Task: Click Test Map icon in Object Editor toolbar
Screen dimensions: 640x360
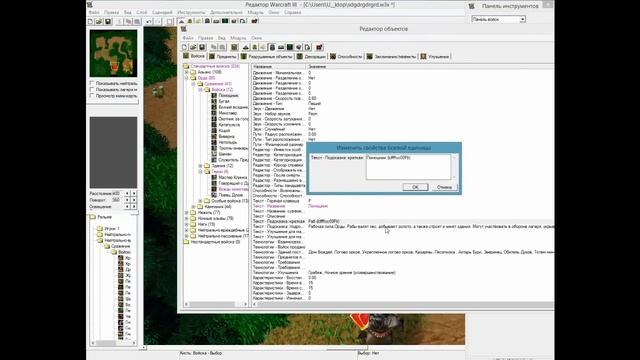Action: (x=320, y=47)
